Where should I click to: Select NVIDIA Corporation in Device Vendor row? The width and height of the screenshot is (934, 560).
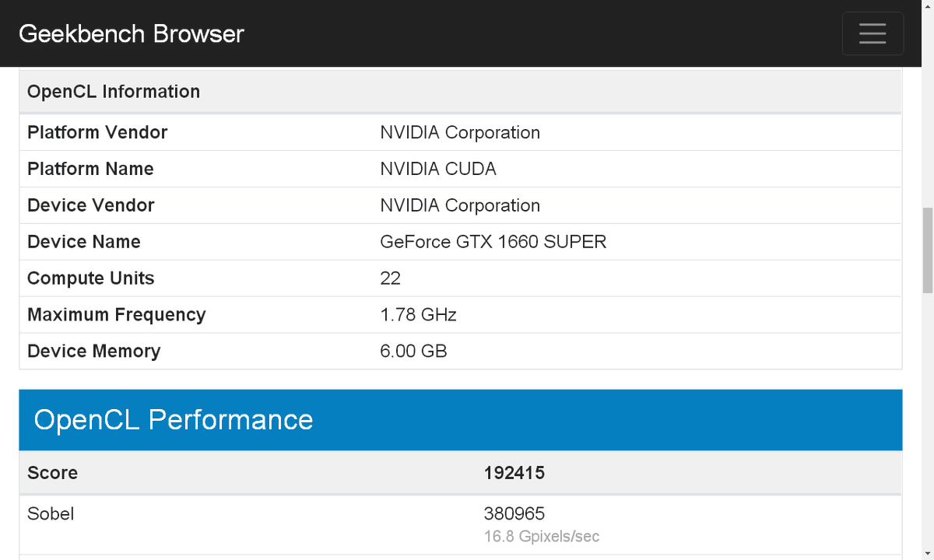[460, 205]
